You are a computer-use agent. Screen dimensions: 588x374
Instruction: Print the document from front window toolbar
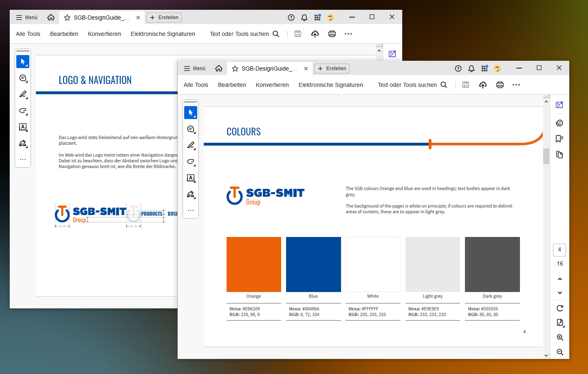click(500, 85)
